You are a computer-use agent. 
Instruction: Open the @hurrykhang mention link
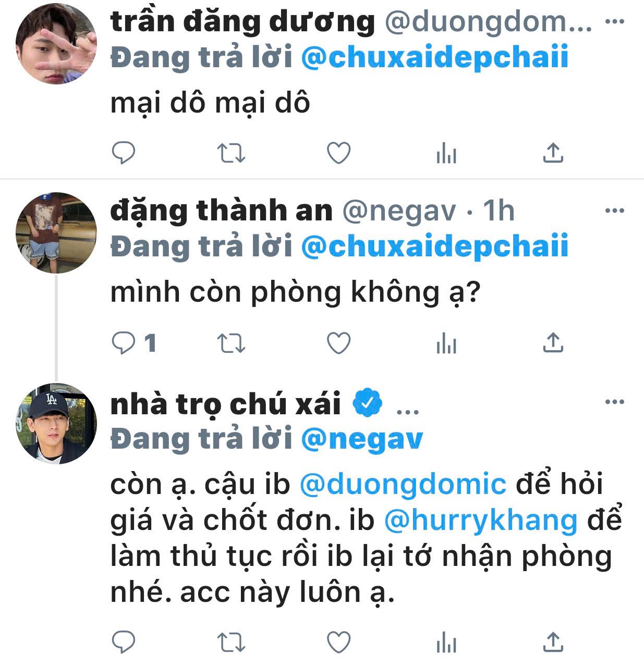480,520
